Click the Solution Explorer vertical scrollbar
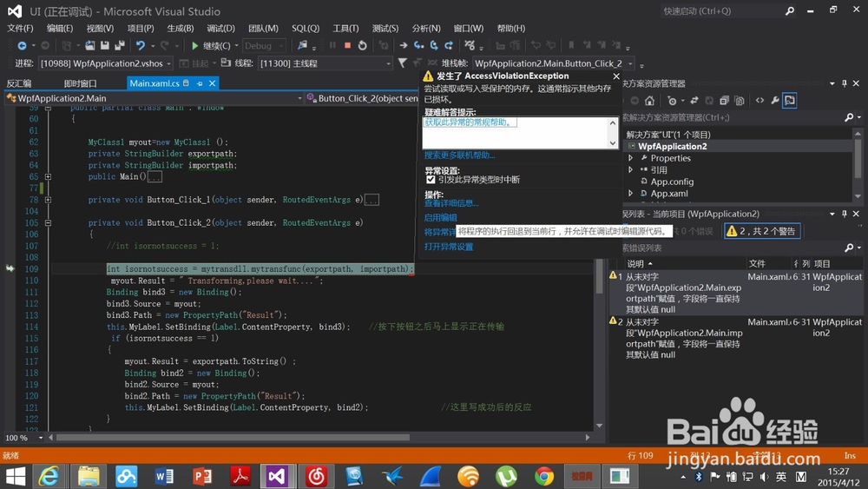The width and height of the screenshot is (868, 489). pos(858,157)
